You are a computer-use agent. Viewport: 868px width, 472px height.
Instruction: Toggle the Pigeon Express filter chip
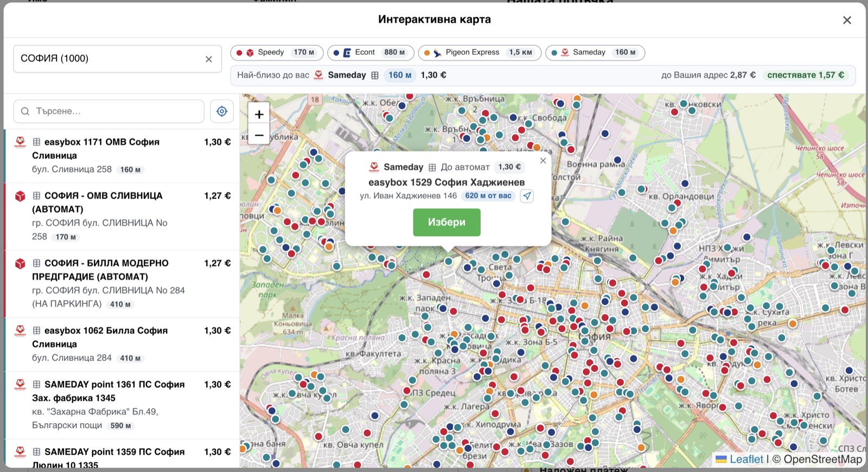click(x=480, y=53)
